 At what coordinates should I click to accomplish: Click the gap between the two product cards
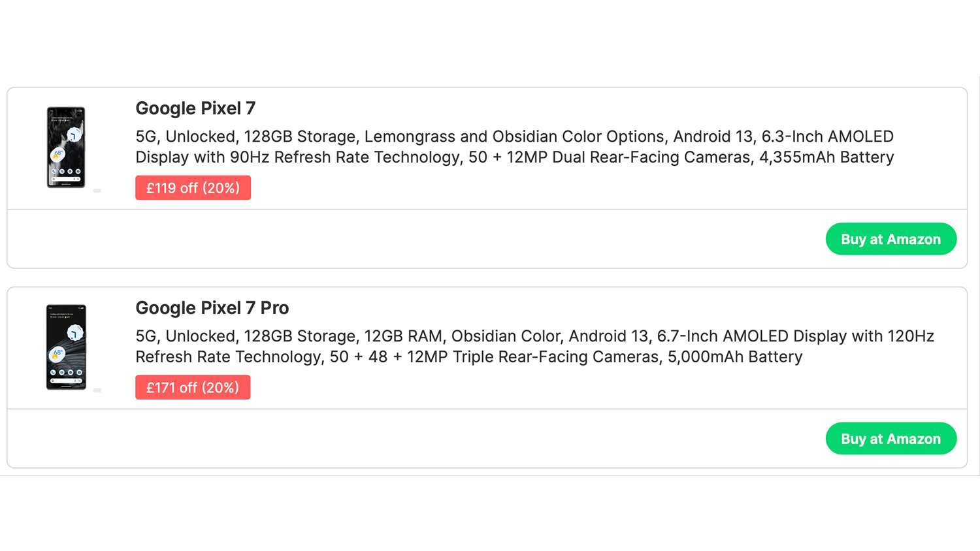pyautogui.click(x=487, y=278)
